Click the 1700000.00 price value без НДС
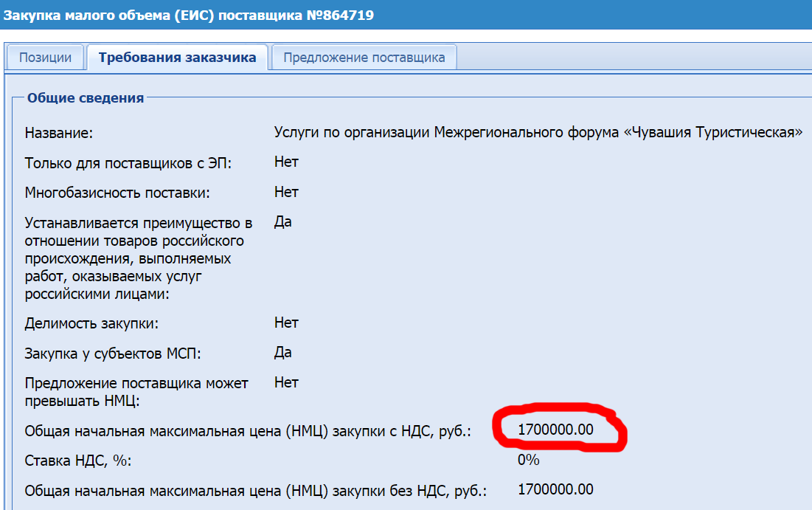812x510 pixels. pos(555,489)
